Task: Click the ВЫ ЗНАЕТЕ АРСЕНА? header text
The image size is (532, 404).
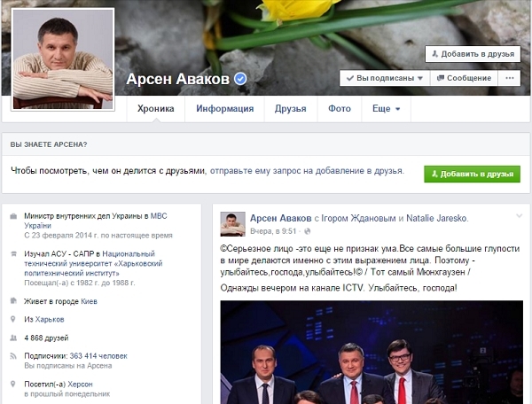Action: pos(49,144)
